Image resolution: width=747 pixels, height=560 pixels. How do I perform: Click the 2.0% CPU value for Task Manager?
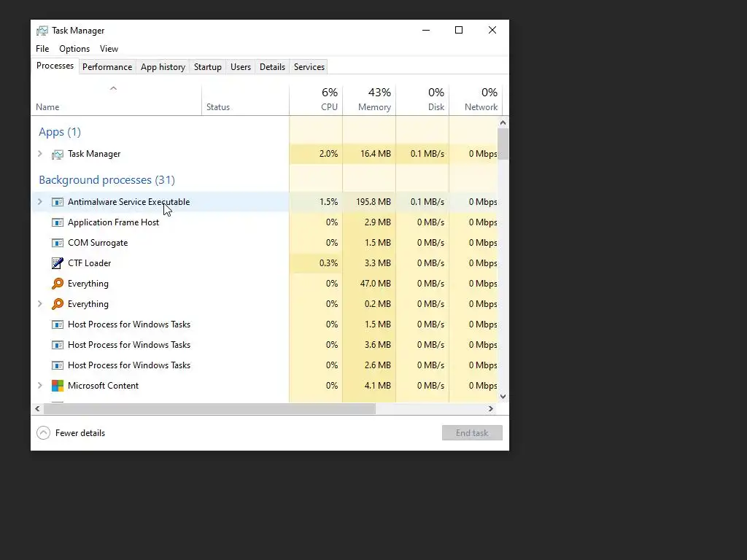[x=329, y=154]
